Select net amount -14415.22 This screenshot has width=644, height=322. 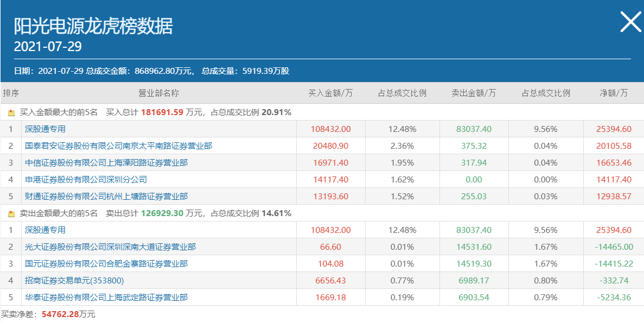pos(614,263)
